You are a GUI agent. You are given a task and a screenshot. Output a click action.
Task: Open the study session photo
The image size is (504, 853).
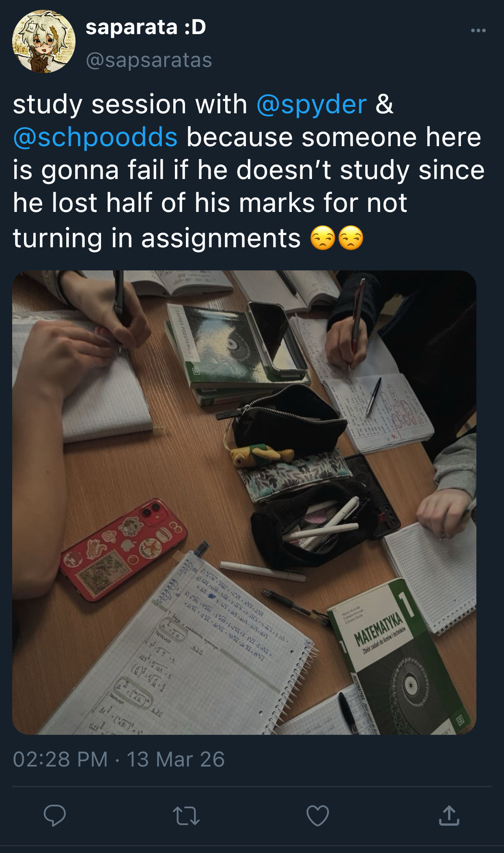pos(244,502)
